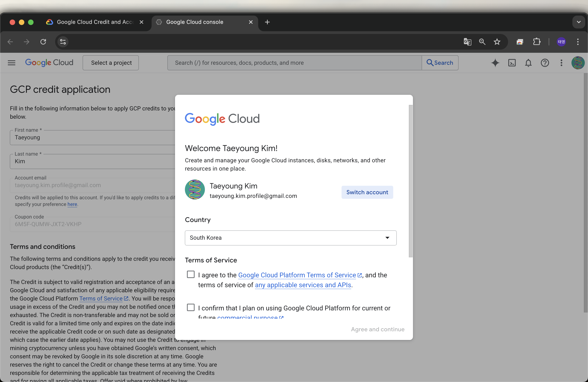Screen dimensions: 588x382
Task: Click Taeyoung Kim profile picture in dialog
Action: click(x=195, y=190)
